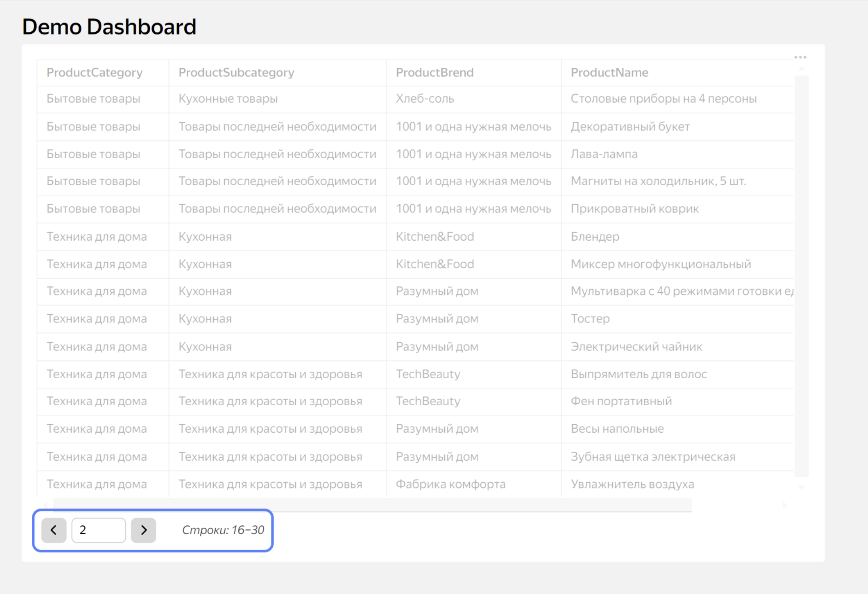Click the Фабрика комфорта brand cell
This screenshot has width=868, height=594.
click(x=450, y=484)
